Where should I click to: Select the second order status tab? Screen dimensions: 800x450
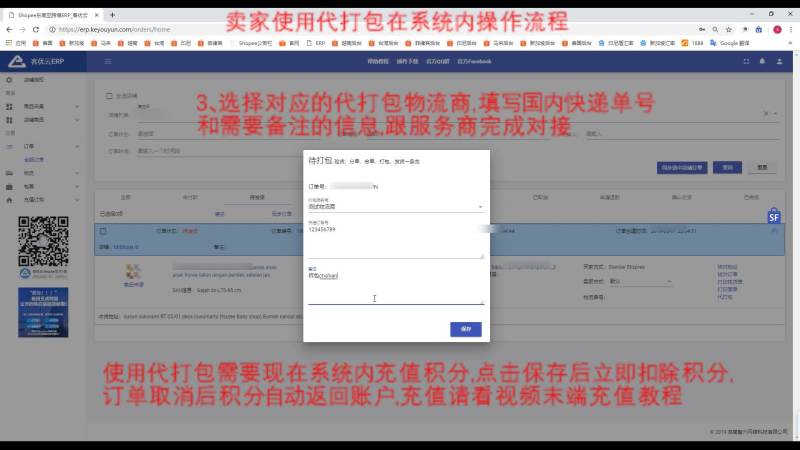190,197
